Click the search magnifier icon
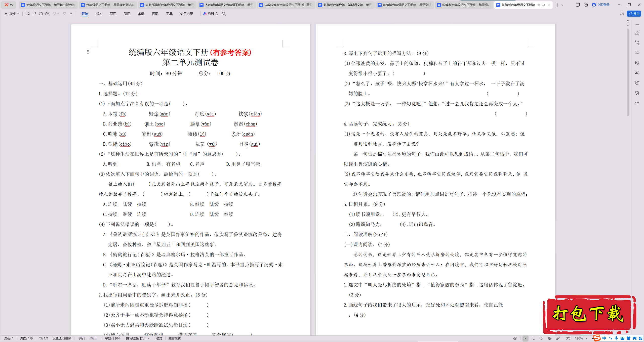This screenshot has width=644, height=342. point(224,14)
